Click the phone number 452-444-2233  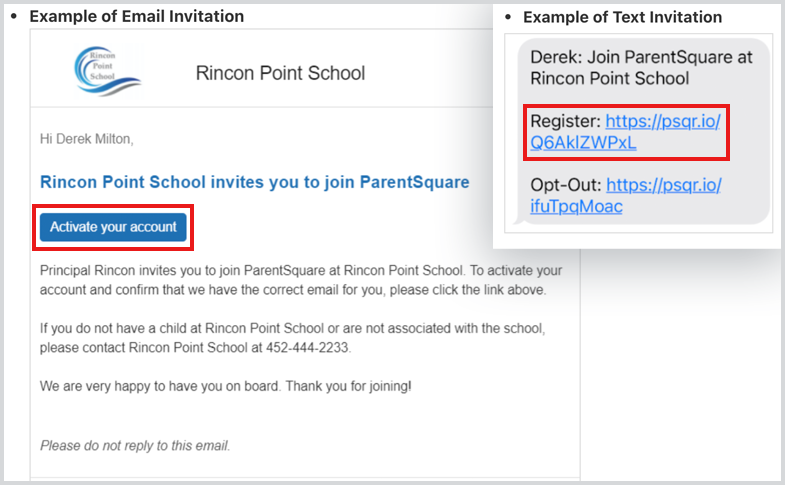[x=307, y=347]
